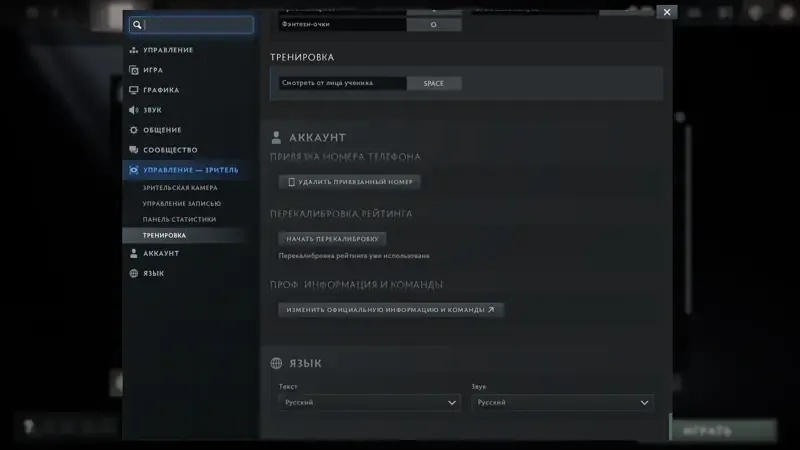Expand the Звук language dropdown
Viewport: 800px width, 450px height.
(562, 403)
